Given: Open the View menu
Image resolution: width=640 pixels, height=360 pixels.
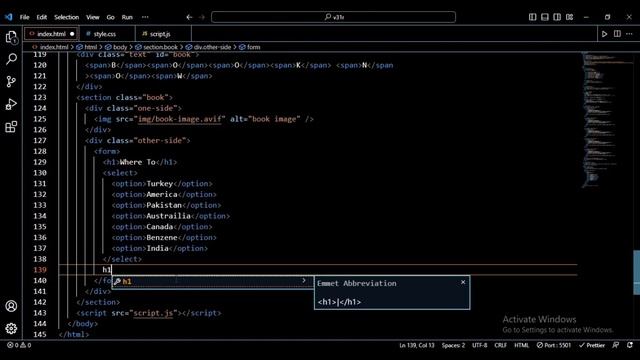Looking at the screenshot, I should [x=93, y=17].
